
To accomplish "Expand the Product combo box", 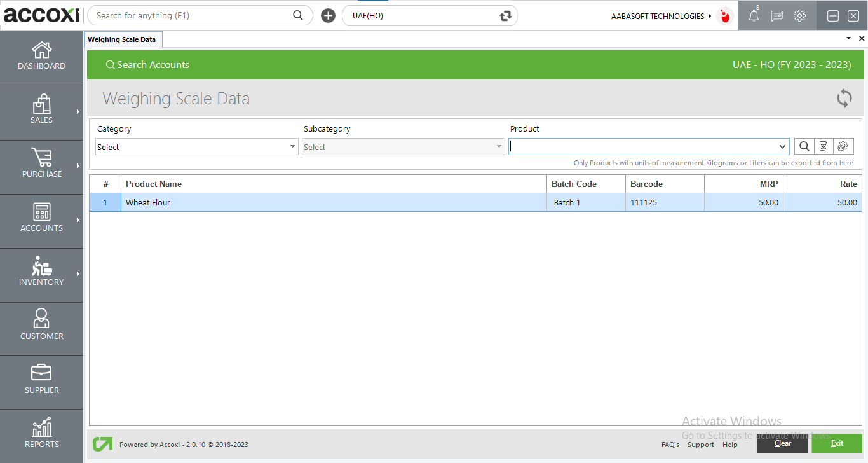I will [782, 146].
